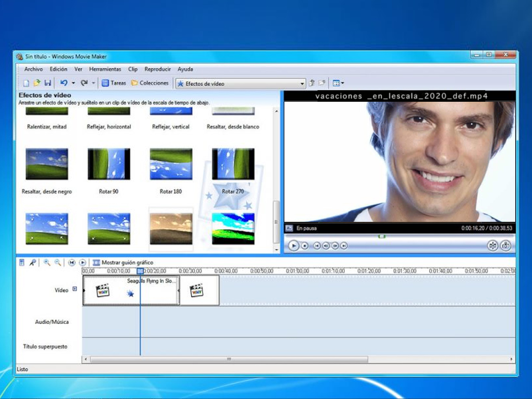Open the Ayuda menu
The width and height of the screenshot is (532, 399).
pyautogui.click(x=185, y=69)
